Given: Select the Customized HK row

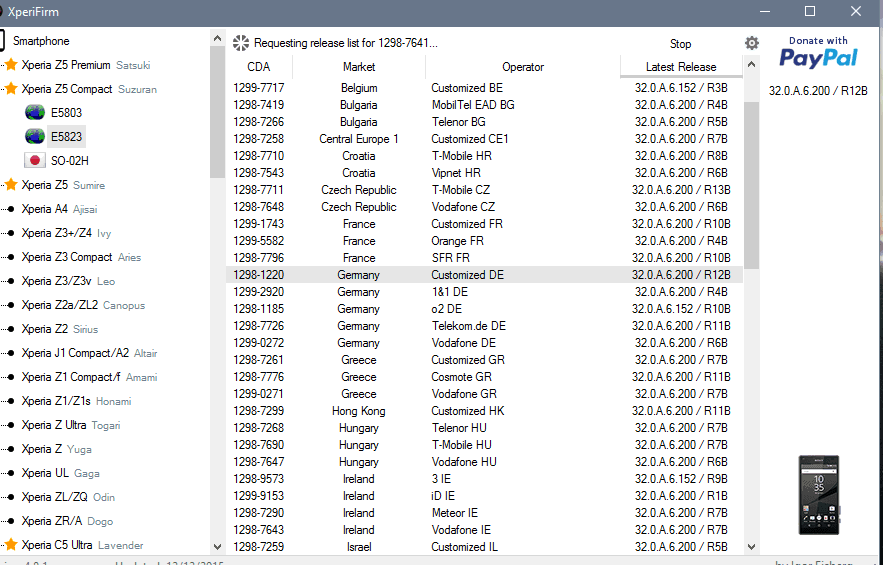Looking at the screenshot, I should point(484,411).
